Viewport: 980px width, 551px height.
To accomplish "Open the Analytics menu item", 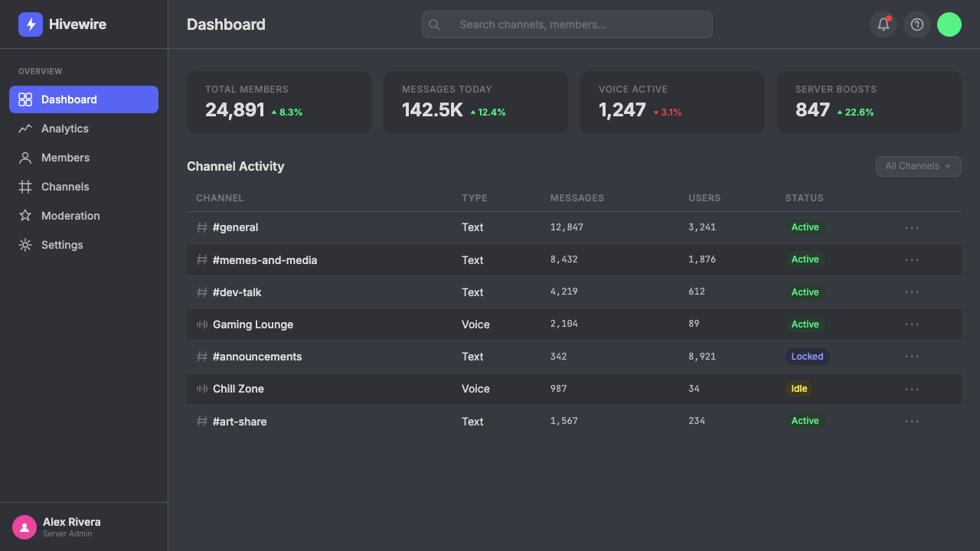I will click(x=83, y=129).
